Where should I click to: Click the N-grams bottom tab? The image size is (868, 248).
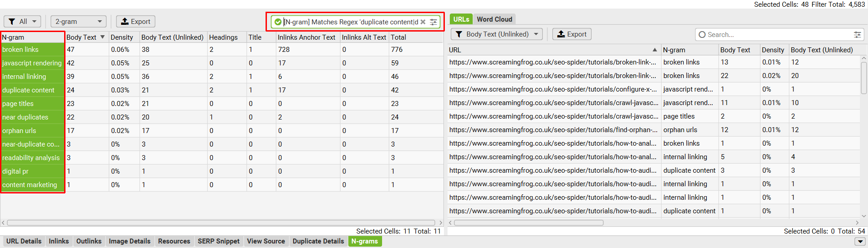pyautogui.click(x=365, y=241)
